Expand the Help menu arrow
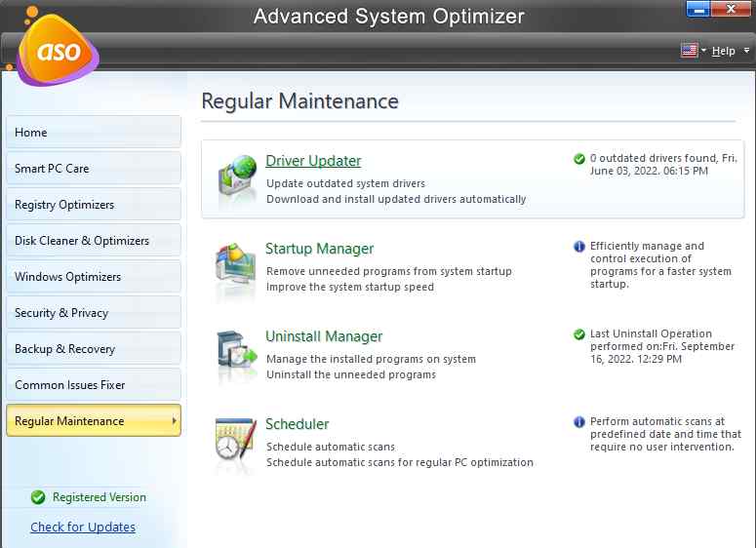The width and height of the screenshot is (756, 548). tap(746, 50)
